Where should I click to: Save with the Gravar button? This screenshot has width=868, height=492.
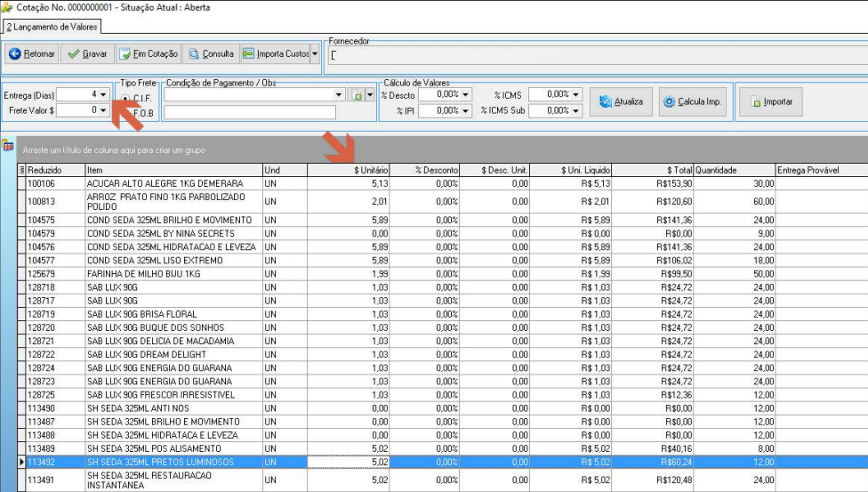click(x=87, y=53)
